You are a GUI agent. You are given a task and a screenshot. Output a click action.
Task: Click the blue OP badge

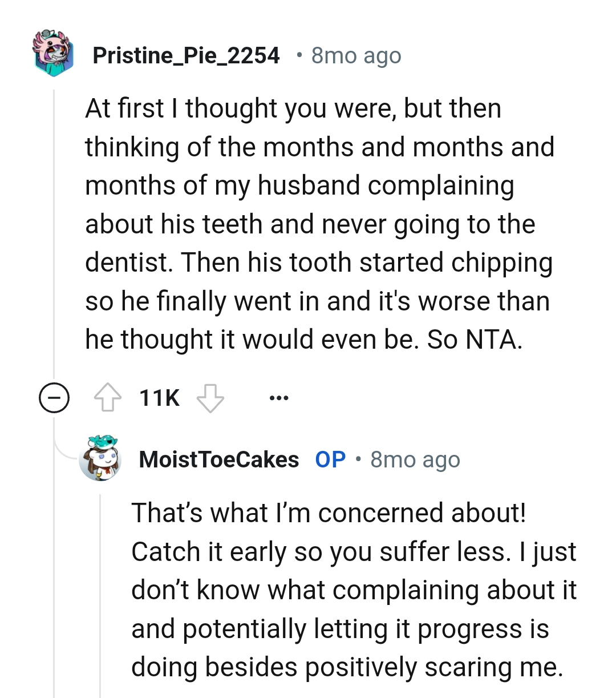click(330, 459)
